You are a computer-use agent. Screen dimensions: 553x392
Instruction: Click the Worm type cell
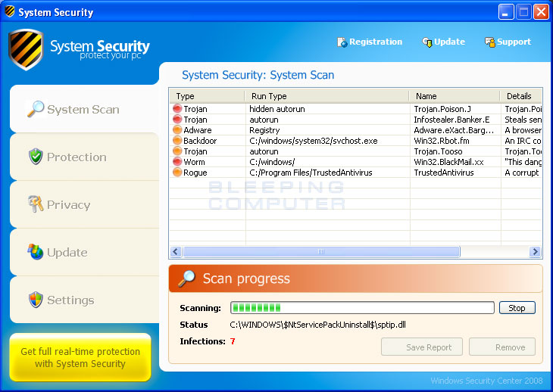194,162
